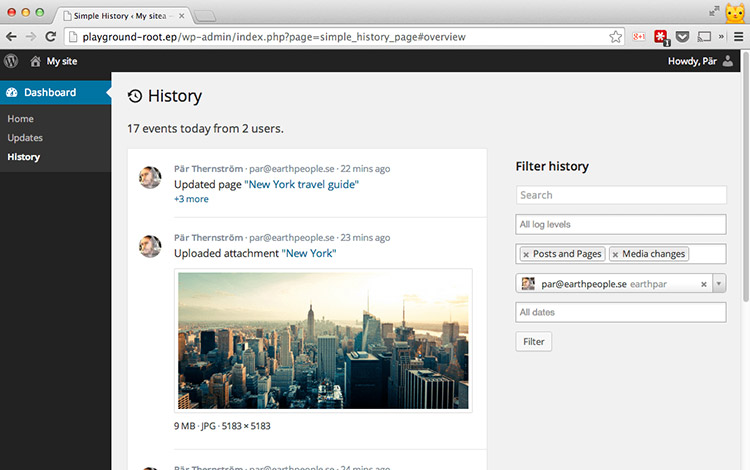The width and height of the screenshot is (750, 470).
Task: Click the page vertical scrollbar
Action: point(746,177)
